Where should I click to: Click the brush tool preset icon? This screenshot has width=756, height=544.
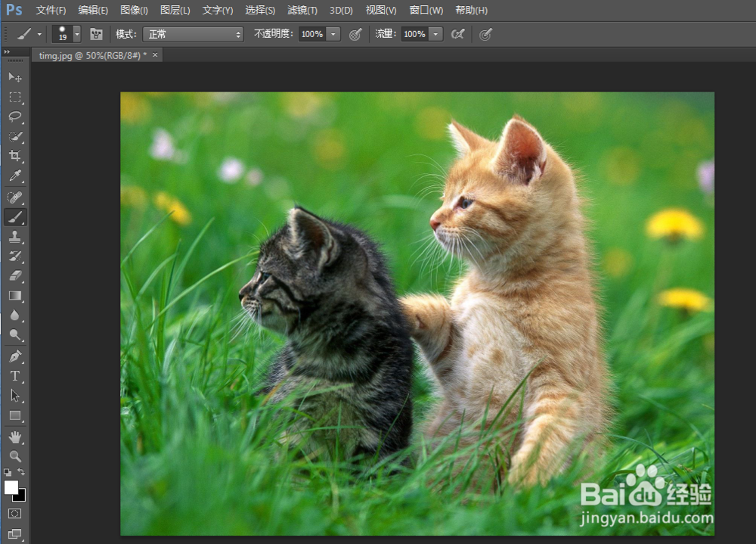click(x=23, y=34)
